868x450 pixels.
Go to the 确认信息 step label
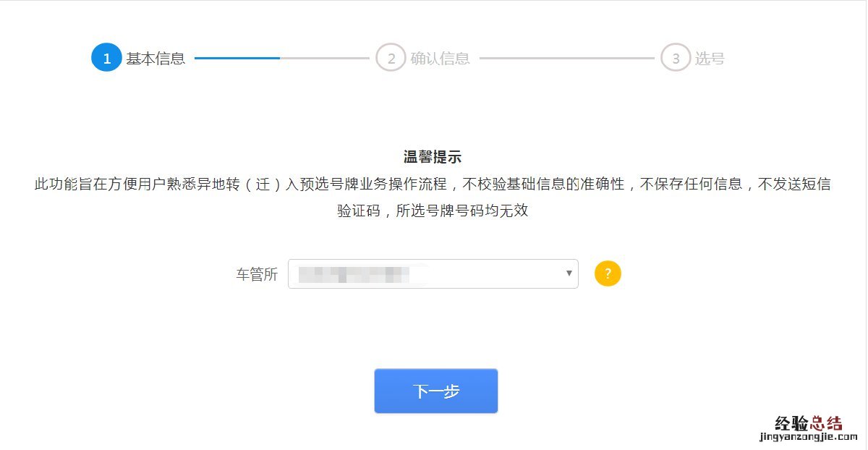(441, 59)
